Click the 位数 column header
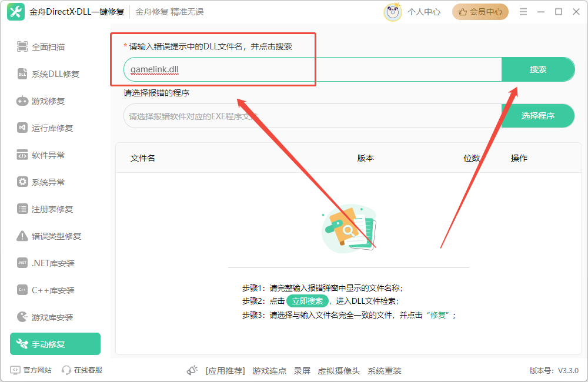Viewport: 588px width, 382px height. pyautogui.click(x=472, y=158)
